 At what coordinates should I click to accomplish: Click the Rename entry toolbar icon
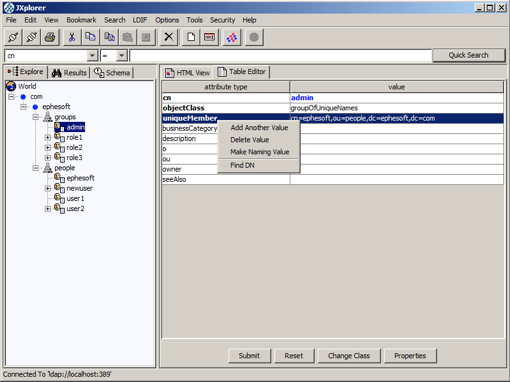[209, 37]
